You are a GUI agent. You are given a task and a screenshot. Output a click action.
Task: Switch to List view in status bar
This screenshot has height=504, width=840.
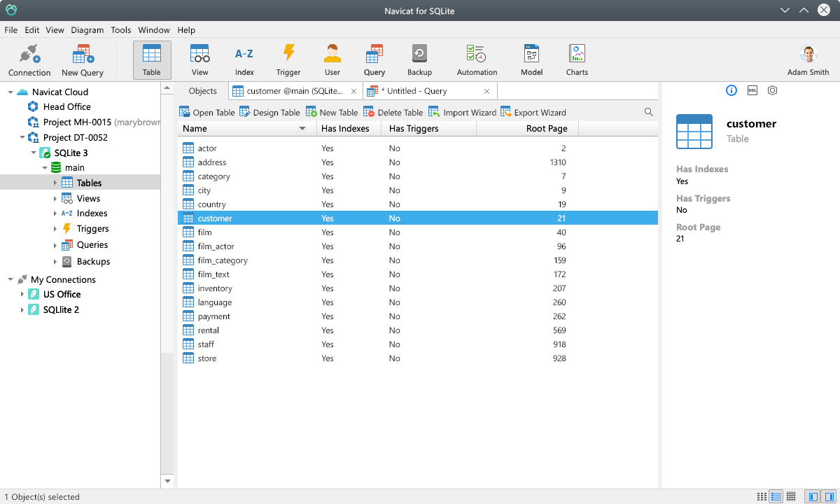tap(762, 496)
